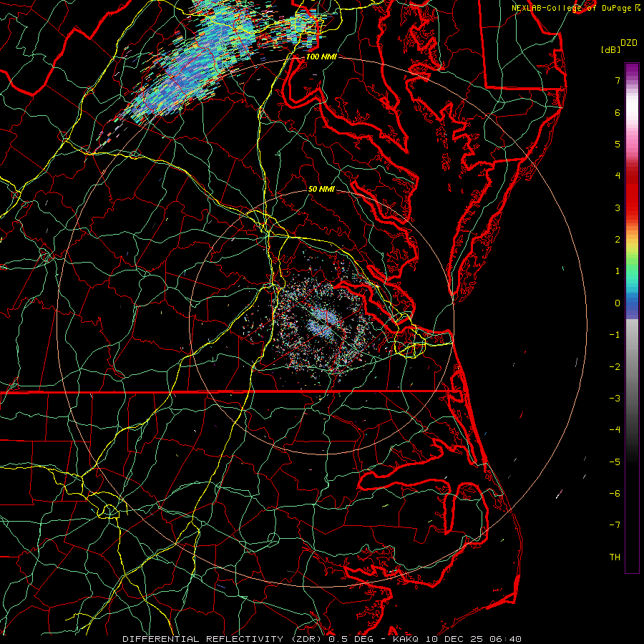The width and height of the screenshot is (644, 644).
Task: Click the -3 dB legend tick label
Action: click(615, 399)
